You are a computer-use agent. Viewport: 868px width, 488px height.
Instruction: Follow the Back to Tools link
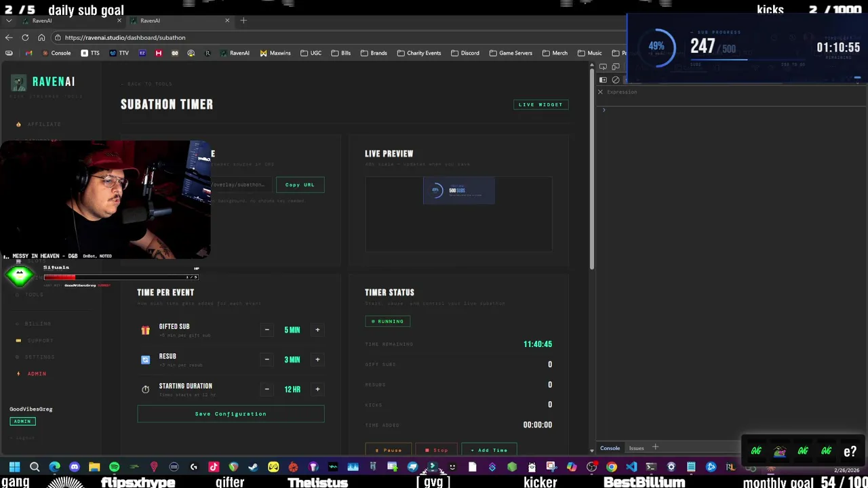[146, 84]
